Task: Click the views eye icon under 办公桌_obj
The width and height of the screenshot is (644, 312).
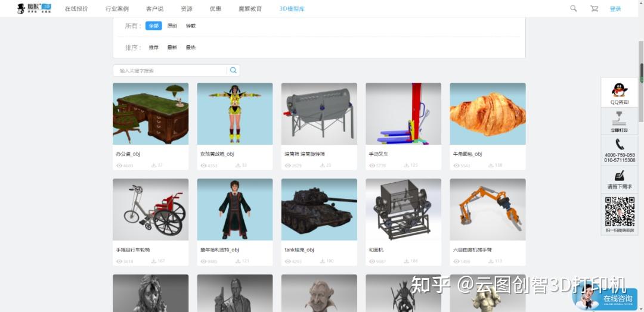Action: (x=119, y=166)
